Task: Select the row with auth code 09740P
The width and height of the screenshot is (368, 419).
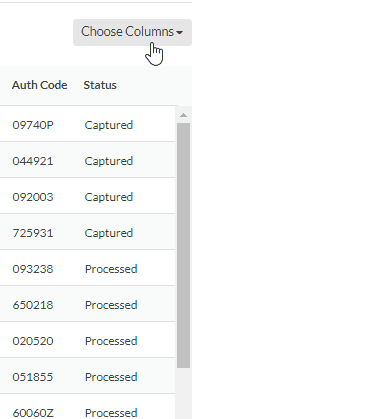Action: [87, 124]
